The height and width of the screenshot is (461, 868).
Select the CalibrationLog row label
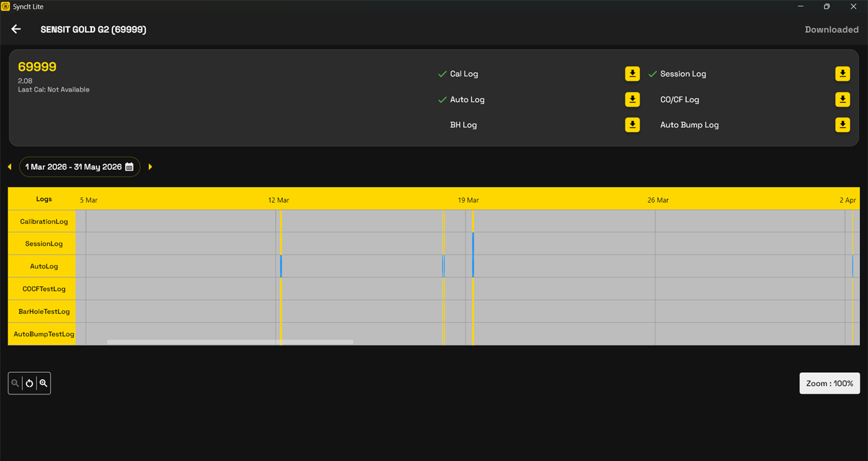point(44,222)
